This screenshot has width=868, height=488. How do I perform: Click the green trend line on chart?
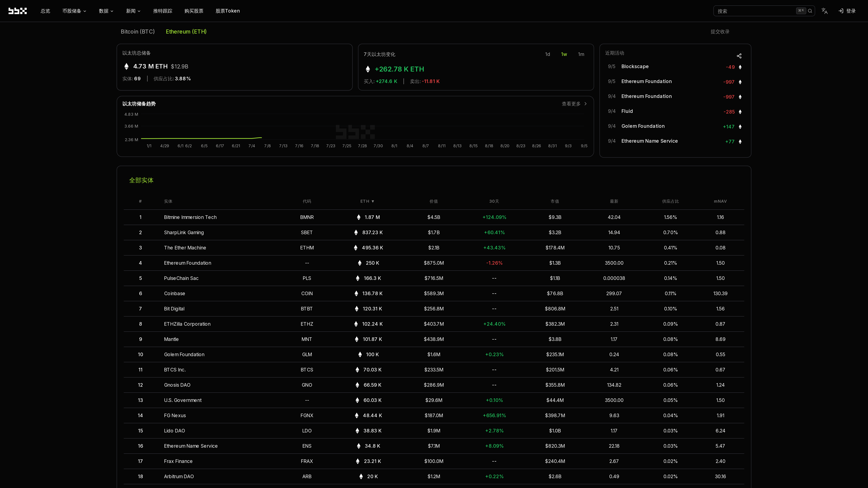(x=201, y=138)
